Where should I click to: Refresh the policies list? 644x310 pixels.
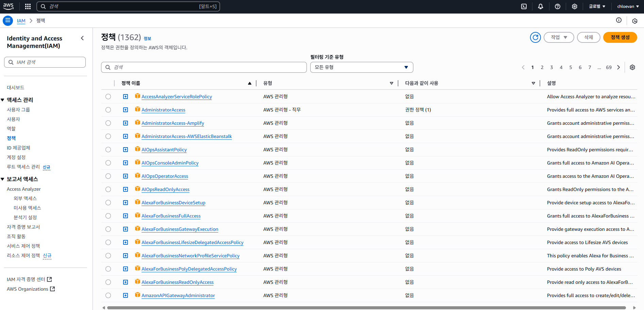(x=535, y=37)
